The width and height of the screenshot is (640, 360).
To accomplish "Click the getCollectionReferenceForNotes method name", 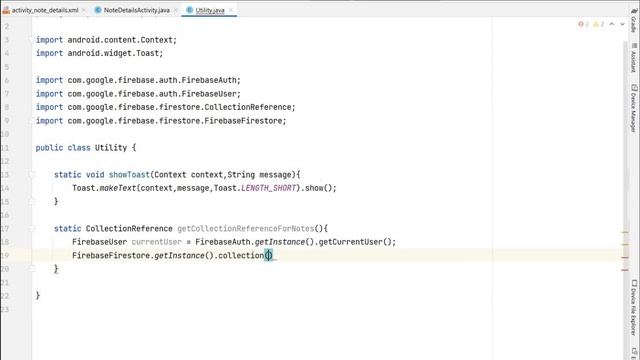I will click(x=245, y=229).
